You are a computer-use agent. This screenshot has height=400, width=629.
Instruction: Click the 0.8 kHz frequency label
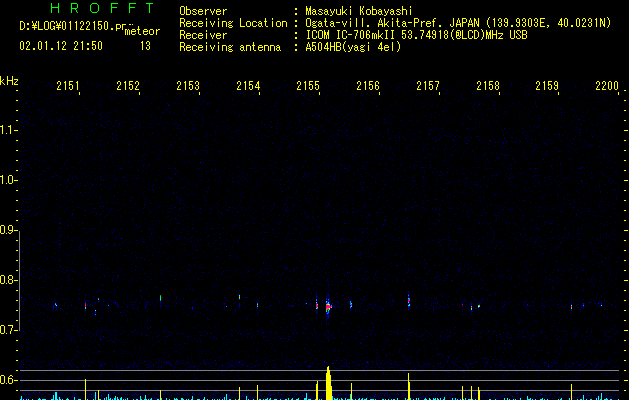pyautogui.click(x=8, y=280)
